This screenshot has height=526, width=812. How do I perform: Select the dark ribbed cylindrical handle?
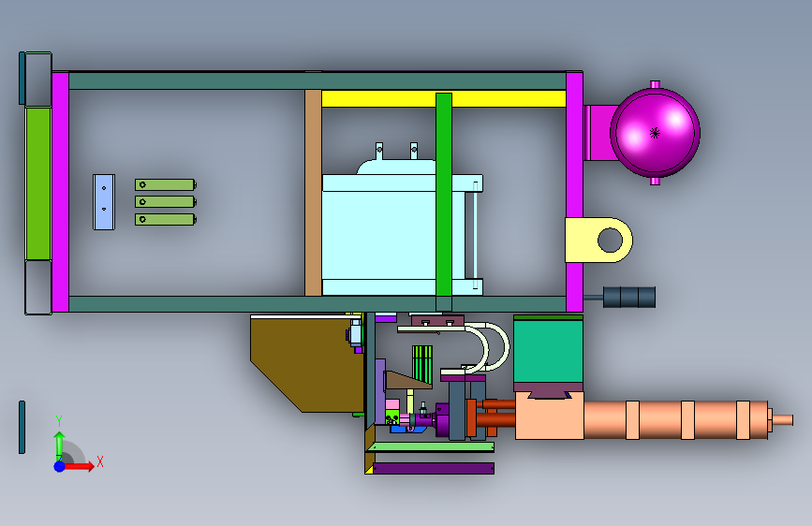pos(629,298)
